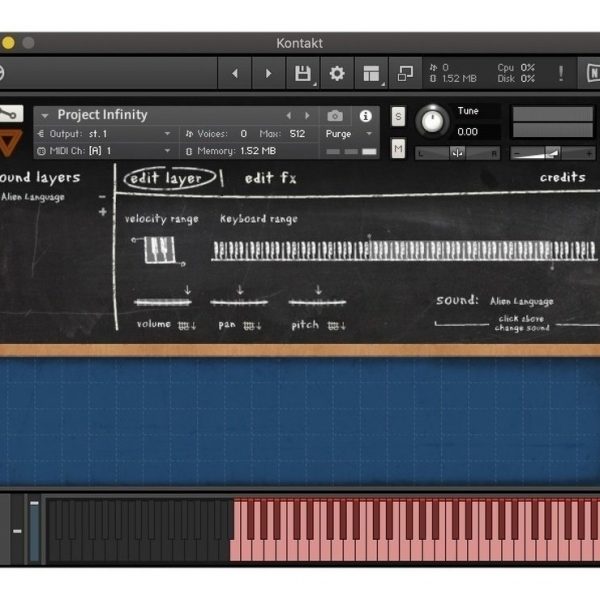Click the minus sign to remove sound layer
The image size is (600, 600).
point(102,197)
